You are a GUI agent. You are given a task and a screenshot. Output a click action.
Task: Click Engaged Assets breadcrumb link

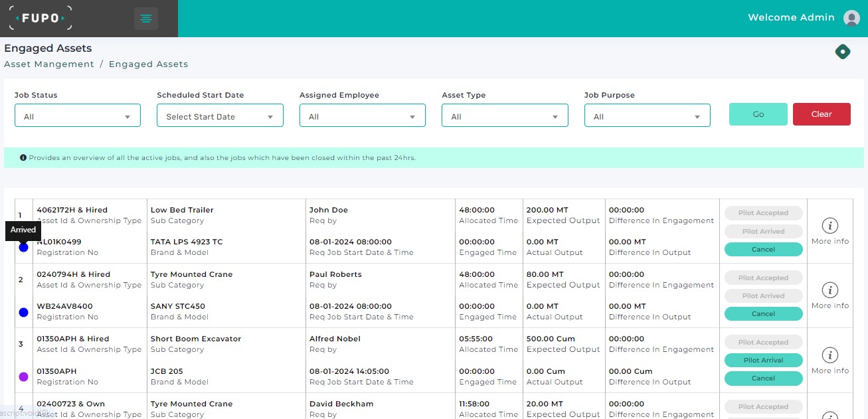pos(148,64)
